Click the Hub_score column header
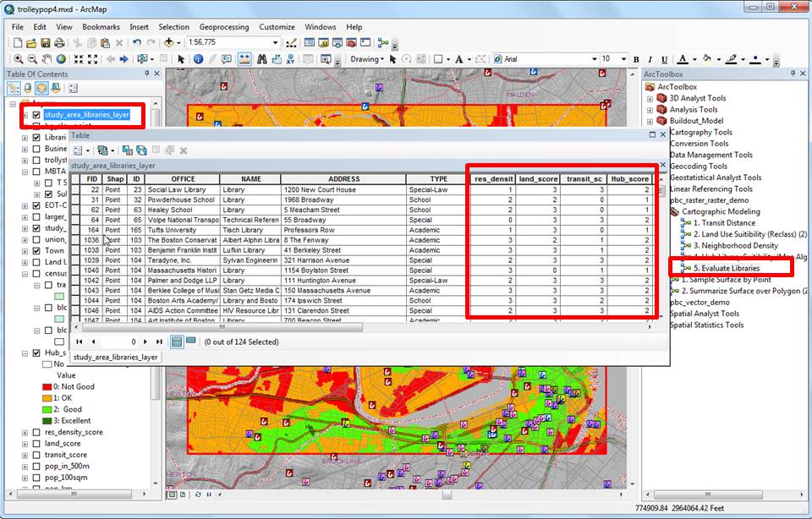Viewport: 812px width, 519px height. (630, 178)
